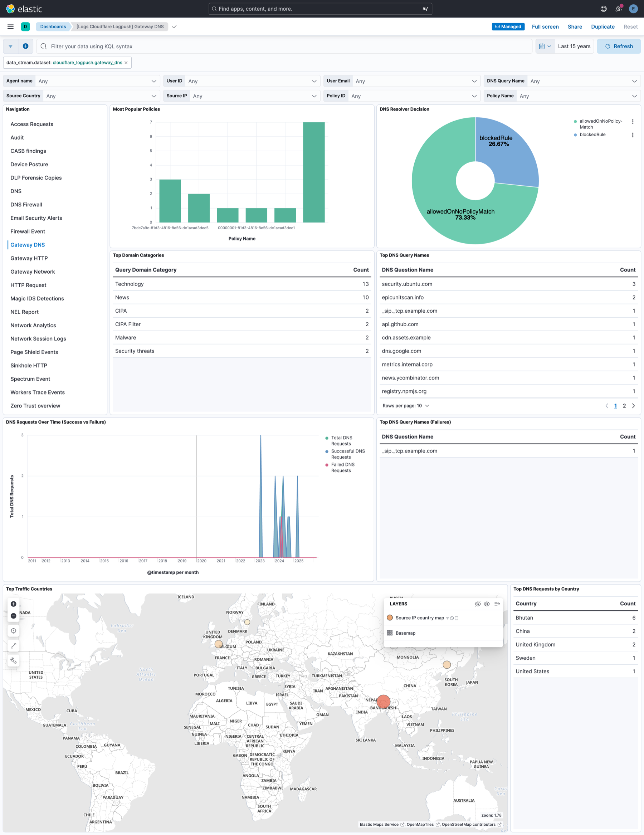
Task: Click the Share link
Action: [x=575, y=27]
